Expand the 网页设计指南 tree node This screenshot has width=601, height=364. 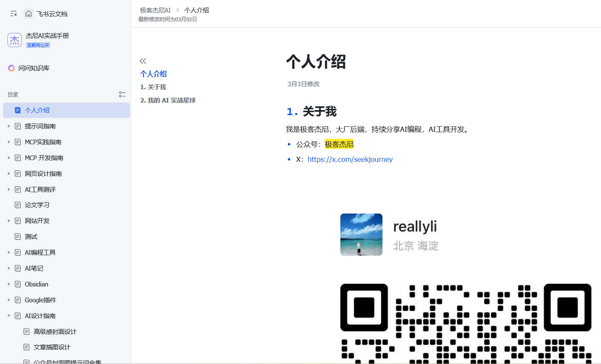tap(9, 173)
